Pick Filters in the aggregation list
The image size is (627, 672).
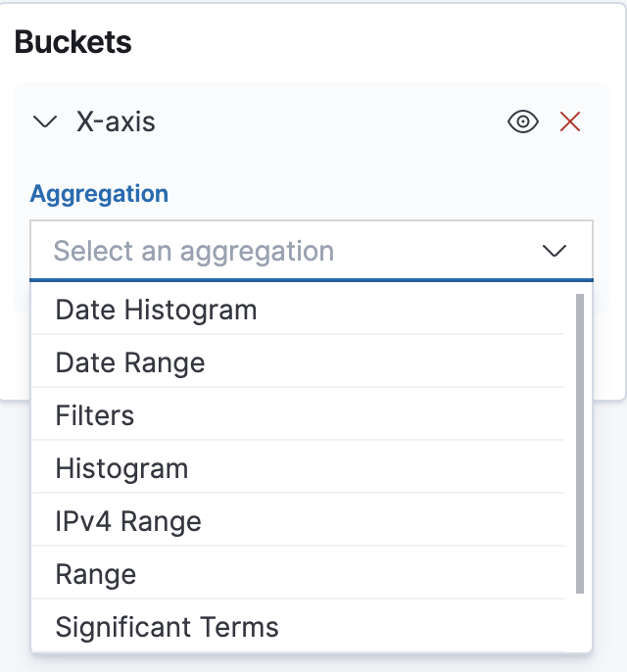click(298, 415)
